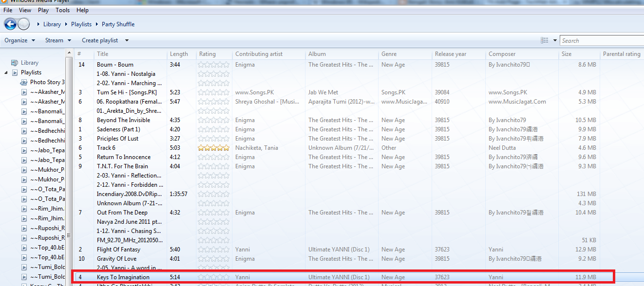This screenshot has width=644, height=286.
Task: Select the Playlists icon in the navigation pane
Action: [x=15, y=72]
